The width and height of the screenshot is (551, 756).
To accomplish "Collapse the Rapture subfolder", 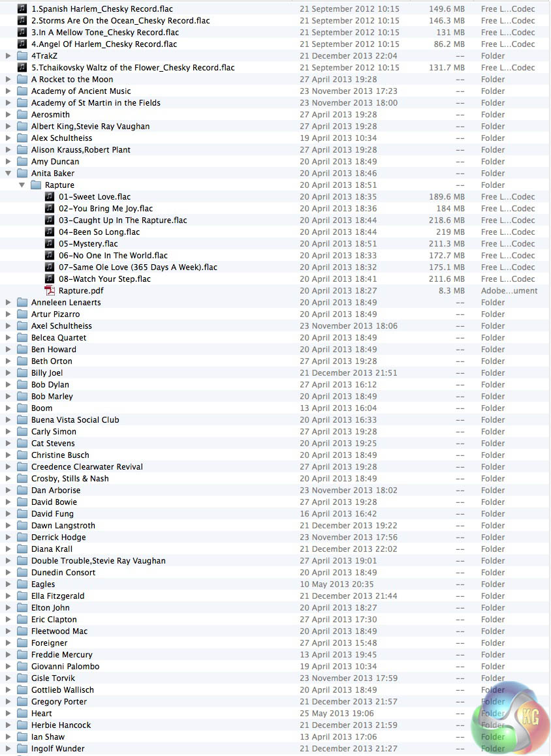I will tap(22, 185).
